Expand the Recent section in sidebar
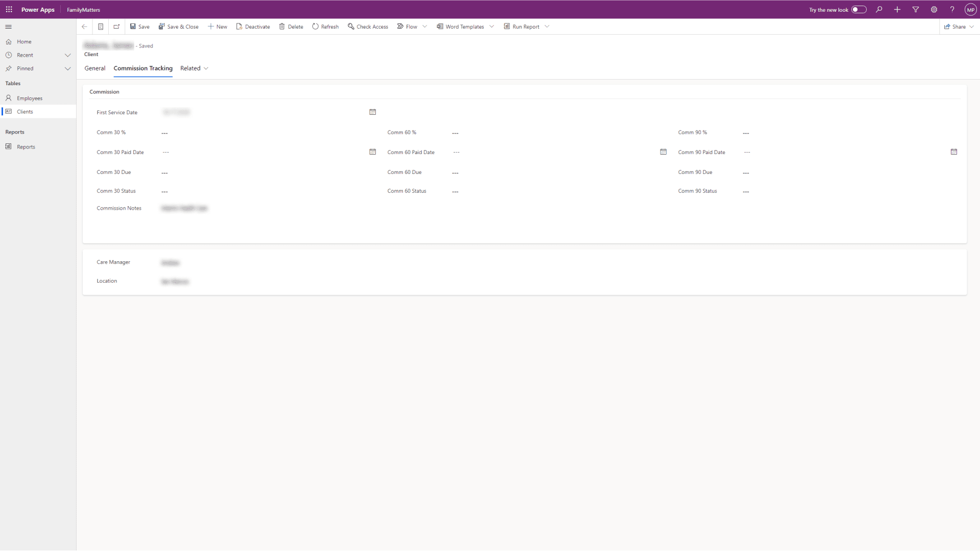Viewport: 980px width, 551px height. click(x=67, y=55)
